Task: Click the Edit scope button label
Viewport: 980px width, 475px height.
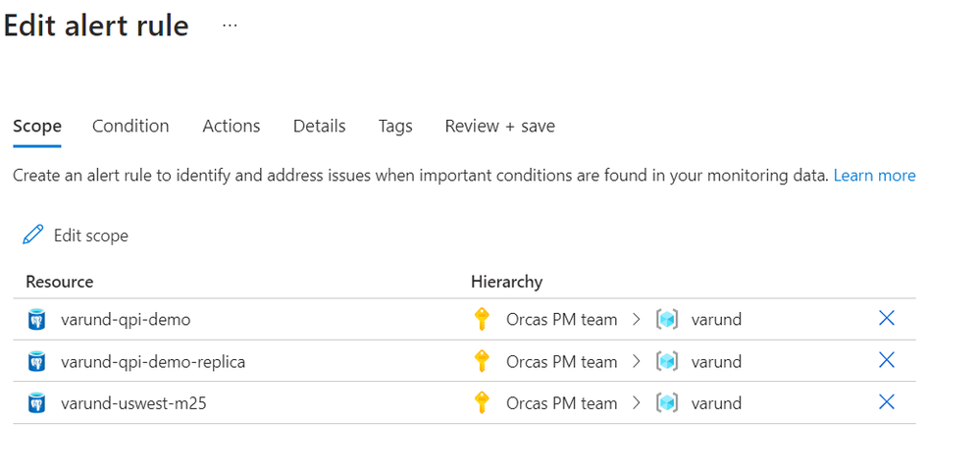Action: click(x=90, y=236)
